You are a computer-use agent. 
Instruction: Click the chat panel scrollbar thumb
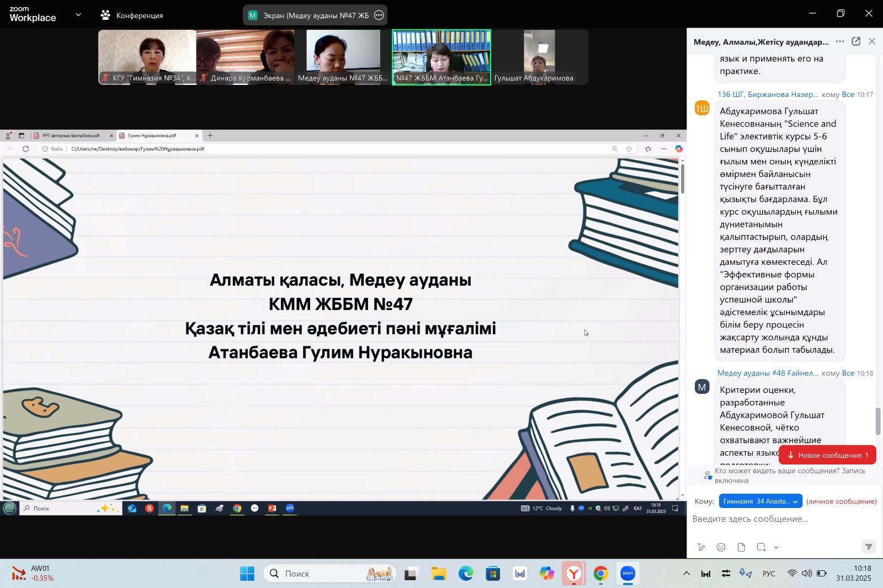click(x=877, y=421)
